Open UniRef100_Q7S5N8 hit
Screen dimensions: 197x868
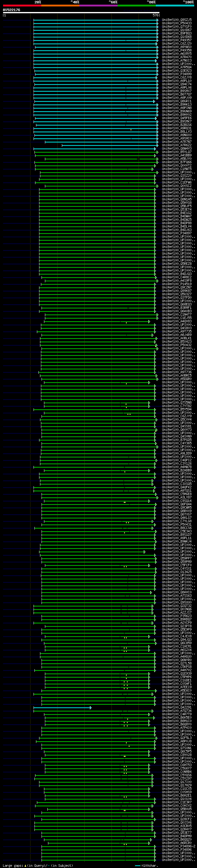click(177, 403)
